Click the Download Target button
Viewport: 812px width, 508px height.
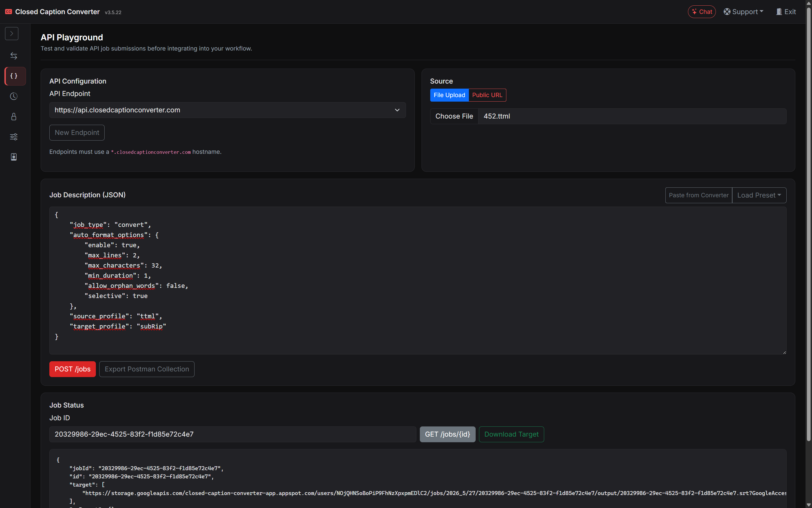pos(511,434)
